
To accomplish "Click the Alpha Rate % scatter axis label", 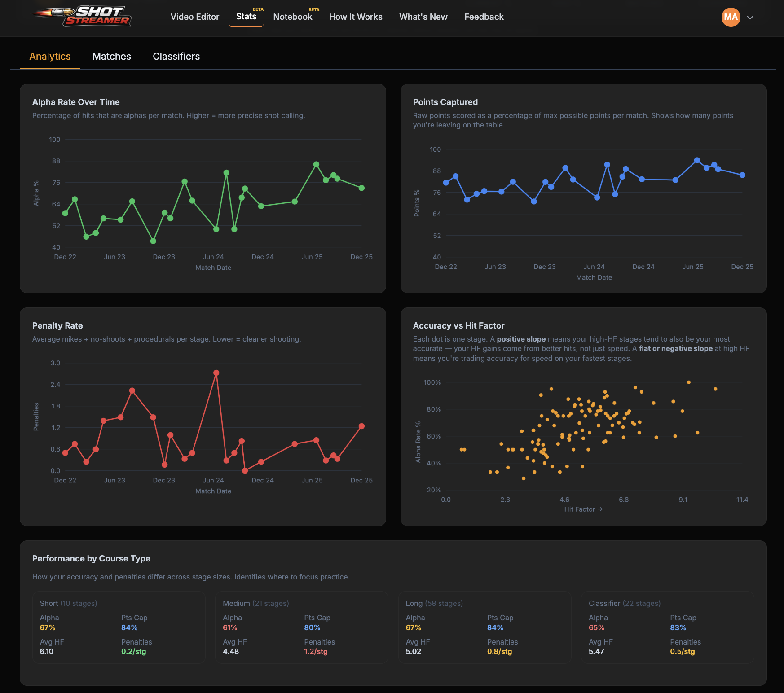I will (418, 442).
